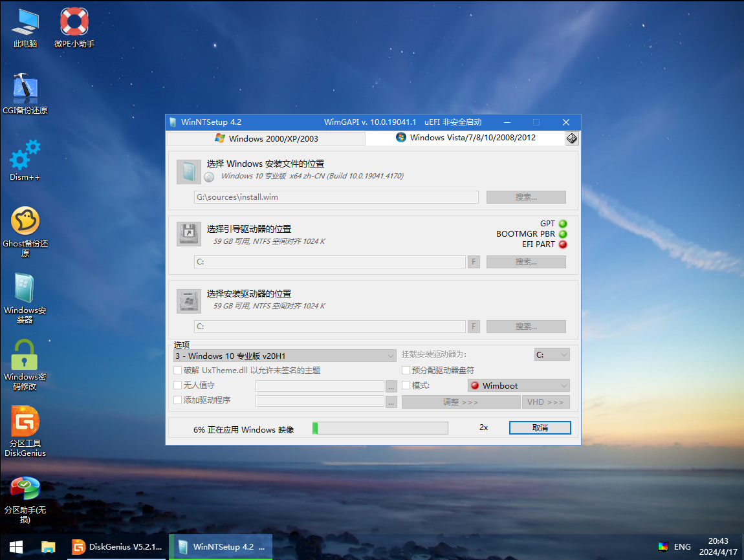
Task: Open the Windows 10 专业版 v20H1 edition dropdown
Action: [x=285, y=356]
